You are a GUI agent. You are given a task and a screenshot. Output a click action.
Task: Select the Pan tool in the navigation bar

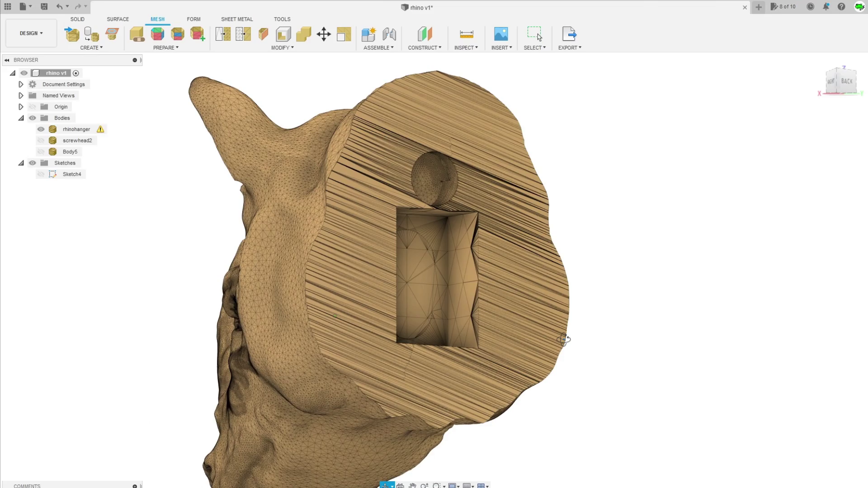click(x=412, y=486)
